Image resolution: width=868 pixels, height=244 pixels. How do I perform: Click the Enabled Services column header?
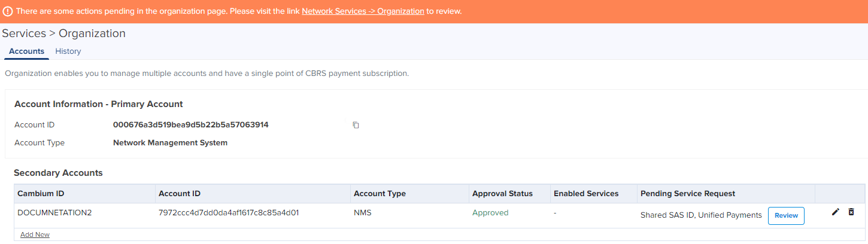[586, 194]
